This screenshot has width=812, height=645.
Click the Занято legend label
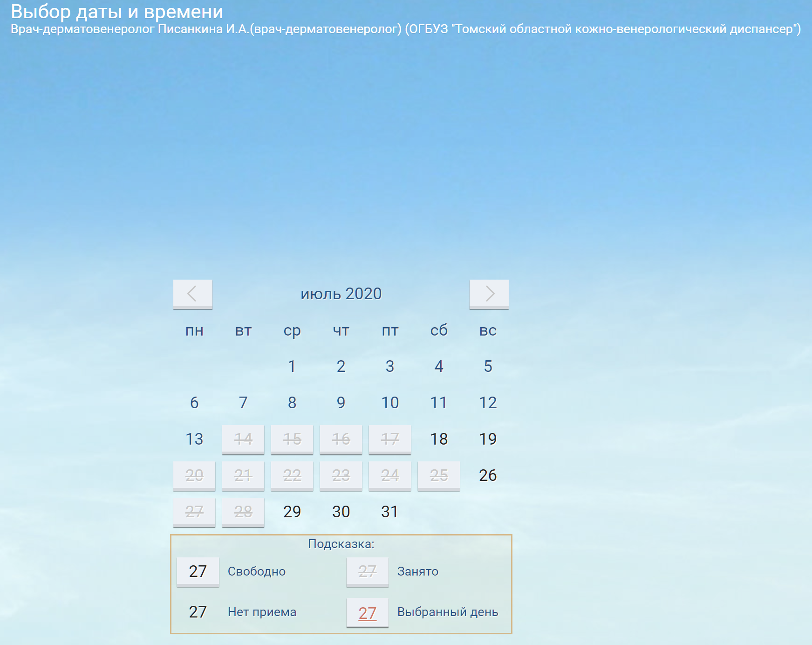pos(418,571)
